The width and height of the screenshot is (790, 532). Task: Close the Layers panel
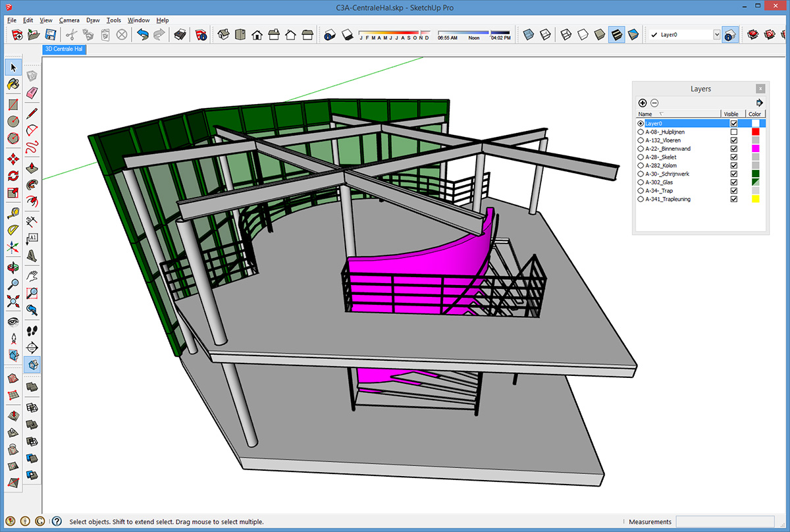click(760, 89)
